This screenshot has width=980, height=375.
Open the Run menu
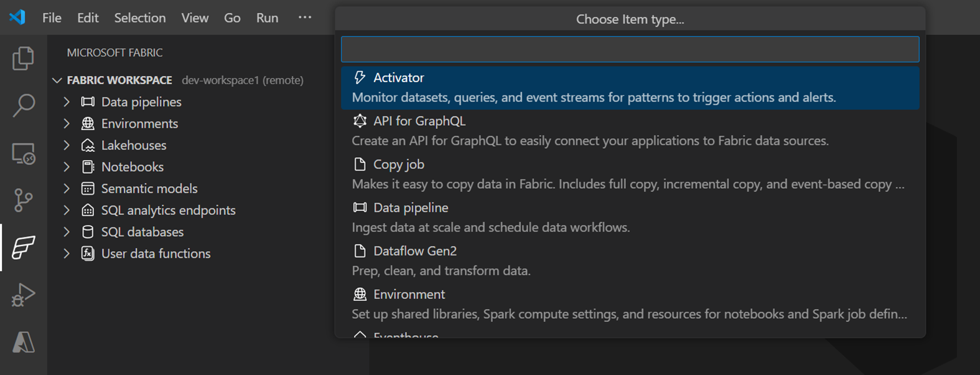click(x=267, y=17)
